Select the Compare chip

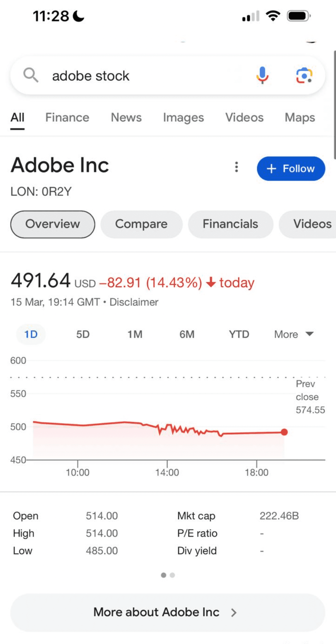tap(141, 224)
